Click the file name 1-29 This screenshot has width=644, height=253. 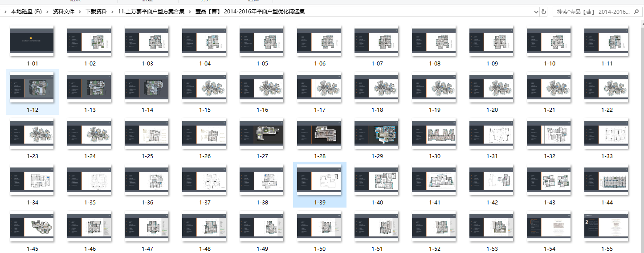pyautogui.click(x=377, y=156)
